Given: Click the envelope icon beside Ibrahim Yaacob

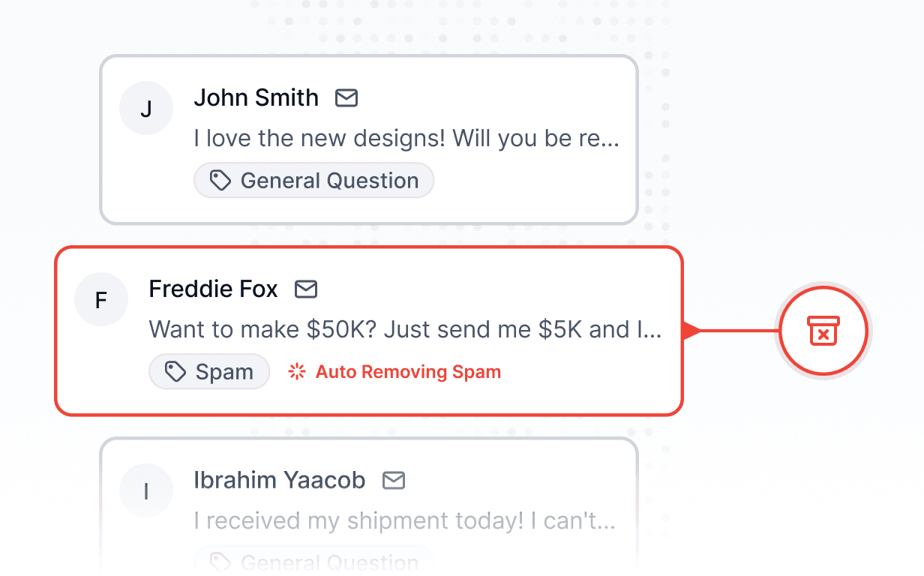Looking at the screenshot, I should pyautogui.click(x=394, y=480).
